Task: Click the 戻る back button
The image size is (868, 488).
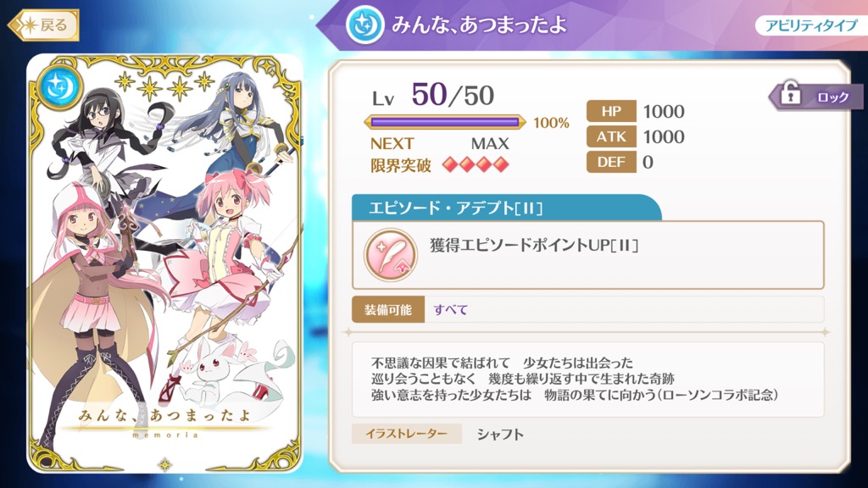Action: tap(44, 25)
